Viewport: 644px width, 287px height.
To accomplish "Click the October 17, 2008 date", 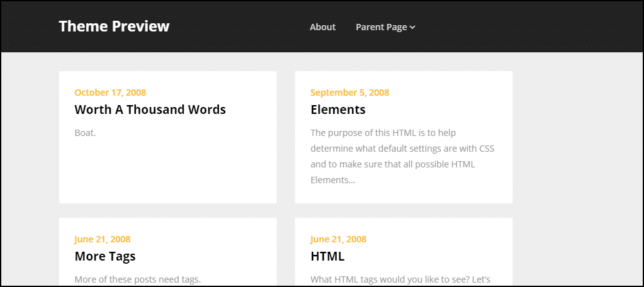I will pos(110,93).
